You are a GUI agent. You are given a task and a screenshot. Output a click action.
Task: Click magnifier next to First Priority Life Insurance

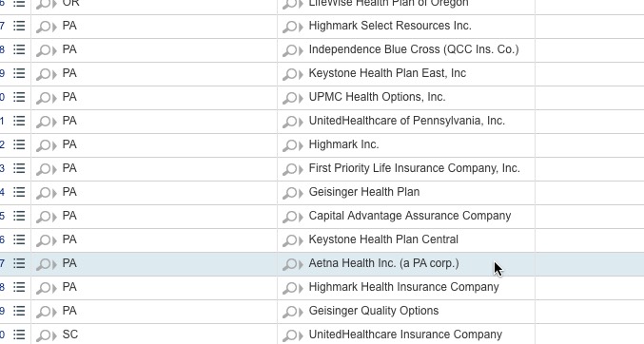pyautogui.click(x=293, y=169)
